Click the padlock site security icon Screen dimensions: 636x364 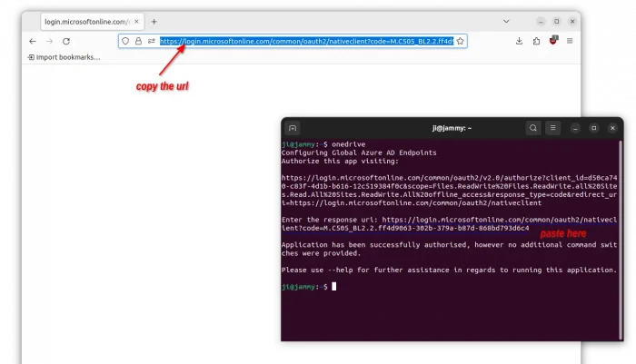(x=138, y=41)
